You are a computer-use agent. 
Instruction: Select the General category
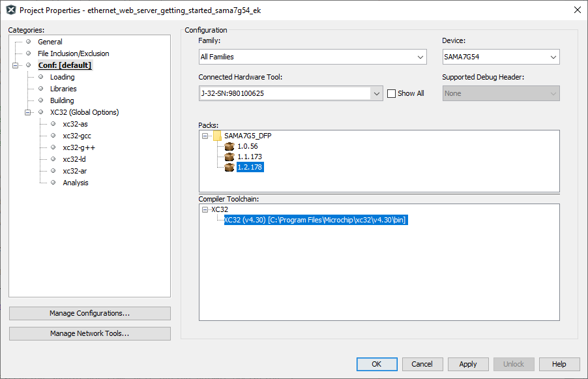50,42
